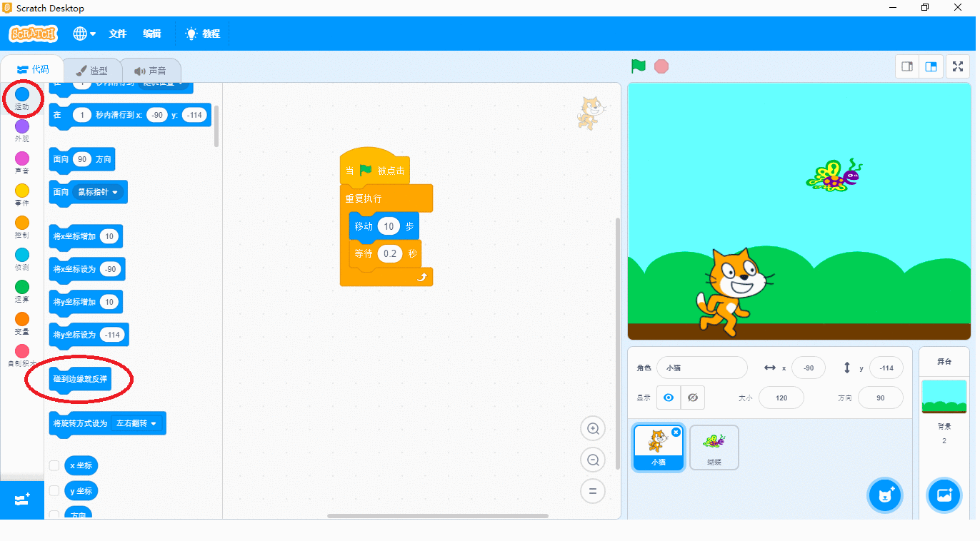
Task: Select the 外观 looks category
Action: 22,131
